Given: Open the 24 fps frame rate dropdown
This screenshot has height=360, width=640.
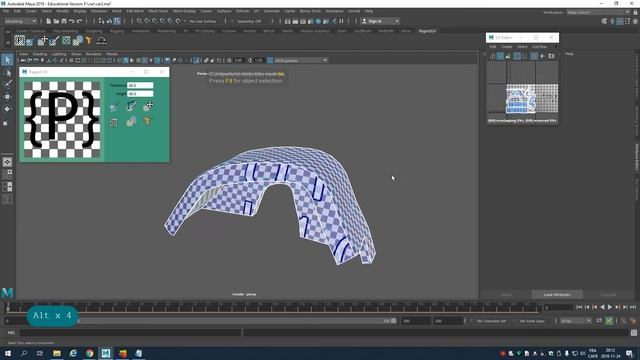Looking at the screenshot, I should [576, 321].
